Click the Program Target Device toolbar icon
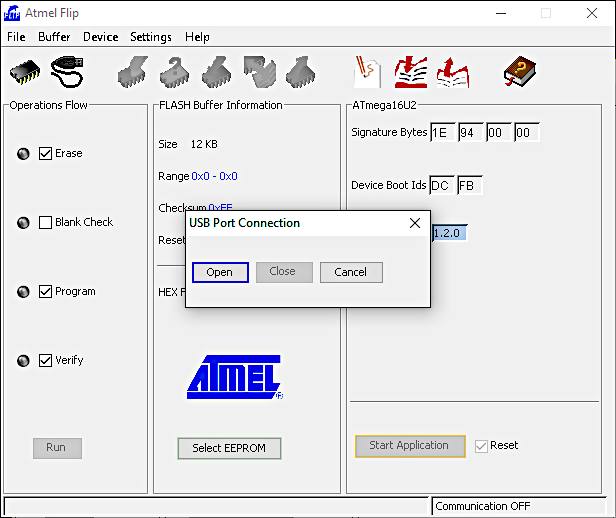The height and width of the screenshot is (518, 616). pos(216,71)
